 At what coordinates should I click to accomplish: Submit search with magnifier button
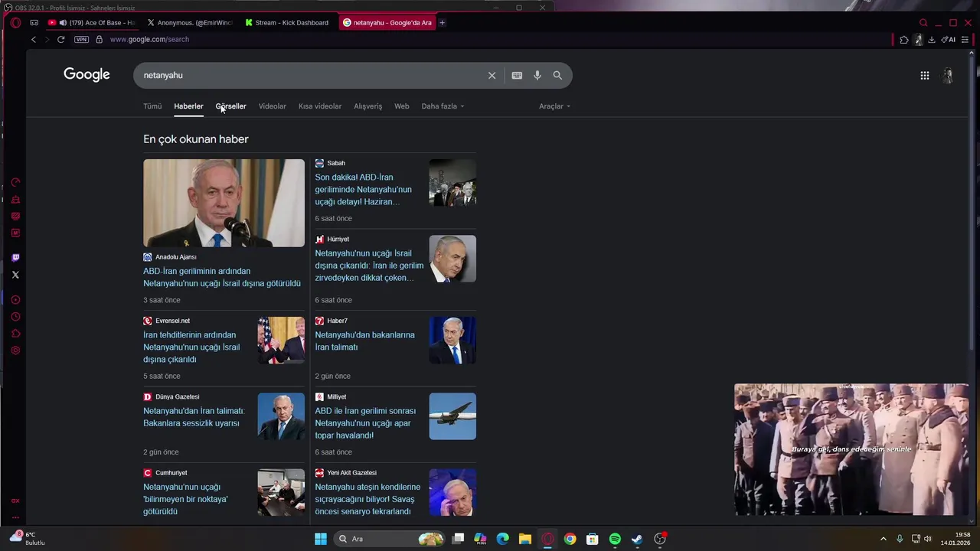tap(557, 75)
